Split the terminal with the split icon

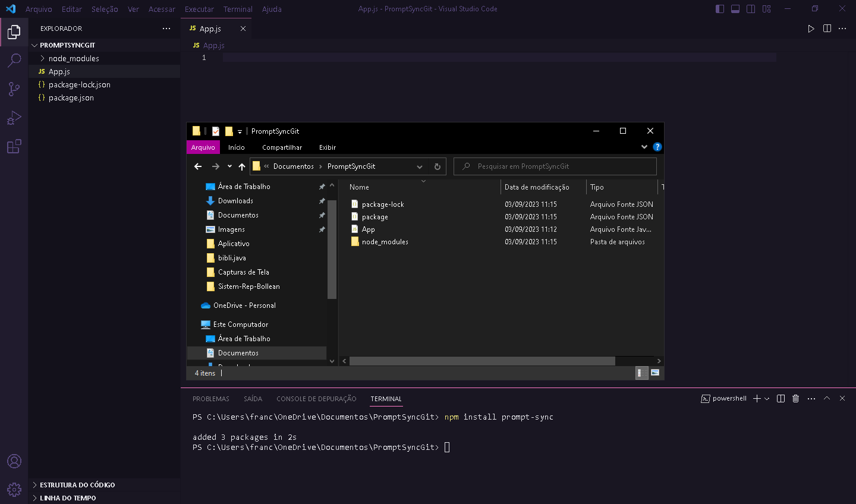point(780,398)
